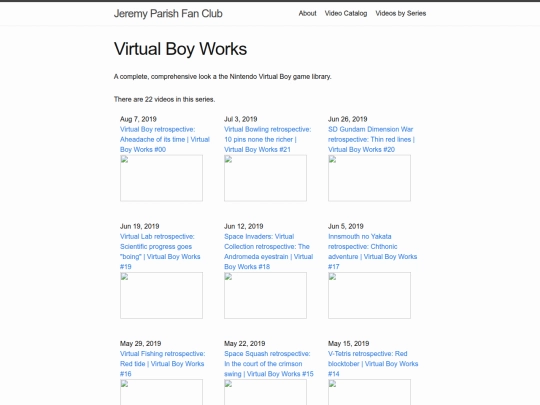
Task: Open V-Tetris retrospective #14 link
Action: coord(373,364)
